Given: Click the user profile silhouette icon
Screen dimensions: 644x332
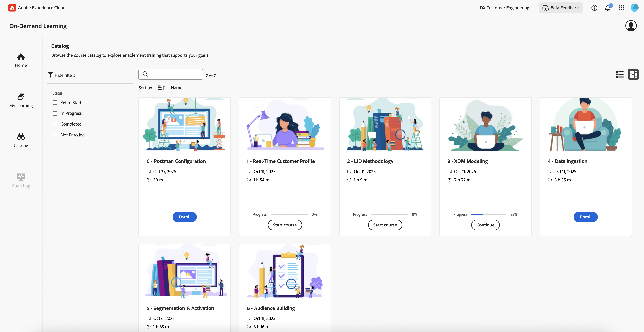Looking at the screenshot, I should coord(631,26).
